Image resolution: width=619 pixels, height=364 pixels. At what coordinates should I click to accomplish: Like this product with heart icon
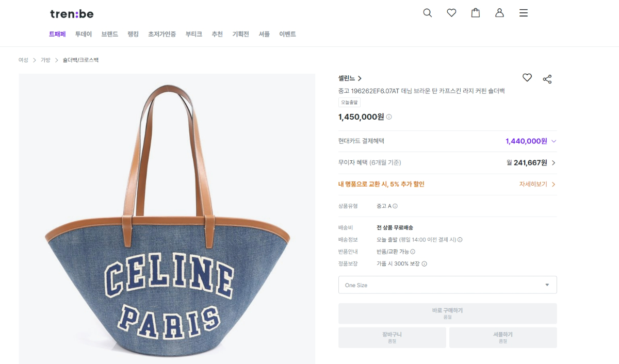[x=527, y=78]
